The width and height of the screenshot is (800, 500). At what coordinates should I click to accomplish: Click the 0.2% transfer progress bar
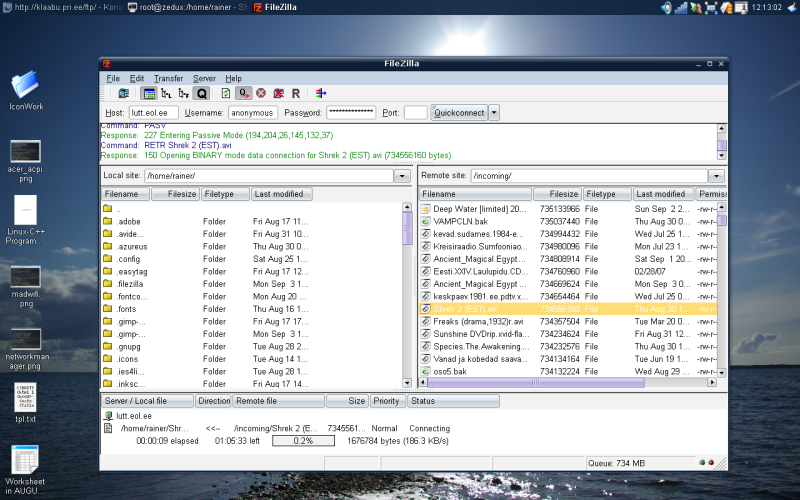(303, 441)
